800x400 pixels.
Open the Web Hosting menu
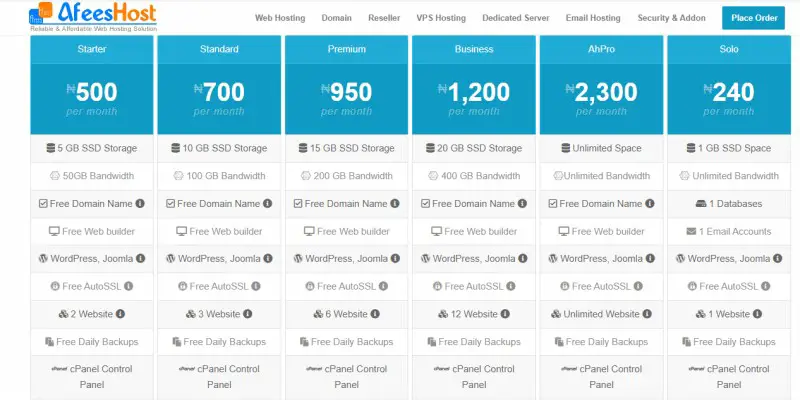[280, 18]
